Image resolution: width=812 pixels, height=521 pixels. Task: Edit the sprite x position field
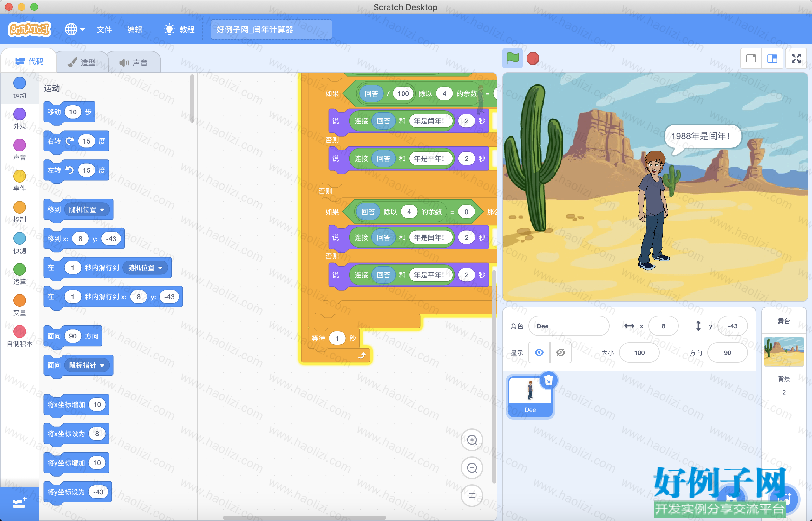click(x=663, y=326)
